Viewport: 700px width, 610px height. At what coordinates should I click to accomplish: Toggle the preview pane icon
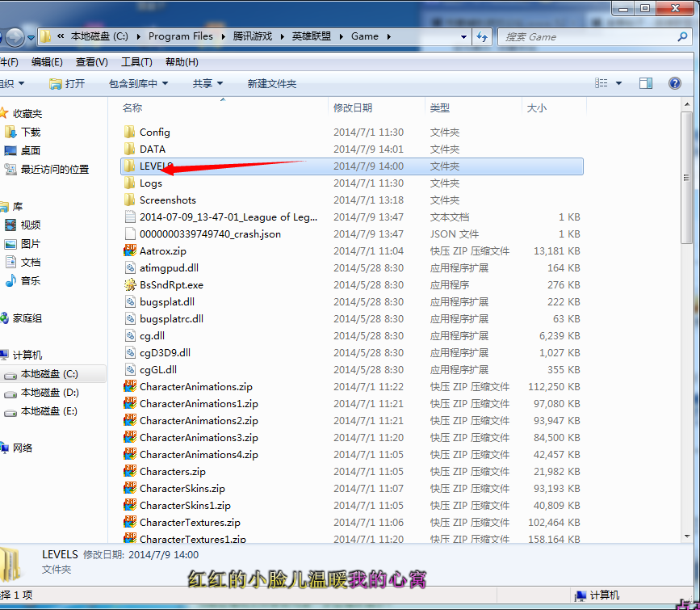(x=646, y=83)
